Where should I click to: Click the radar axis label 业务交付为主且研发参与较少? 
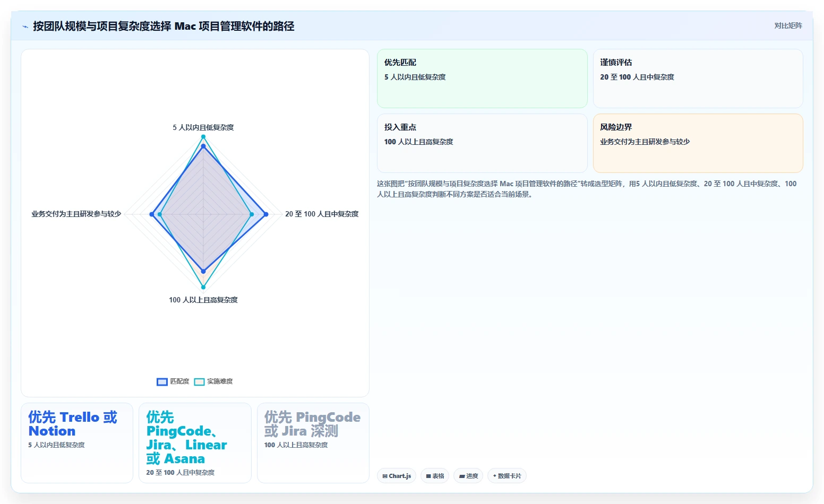(76, 214)
